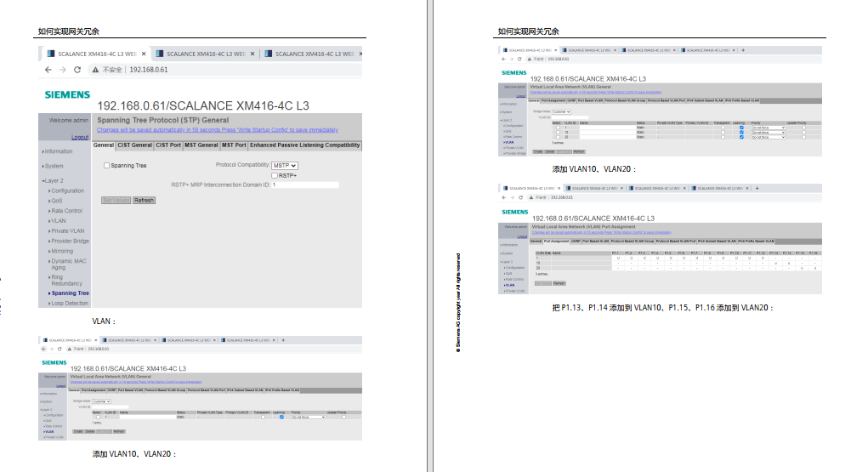868x472 pixels.
Task: Click favicon of second SCALANCE tab above STP page
Action: [x=160, y=54]
